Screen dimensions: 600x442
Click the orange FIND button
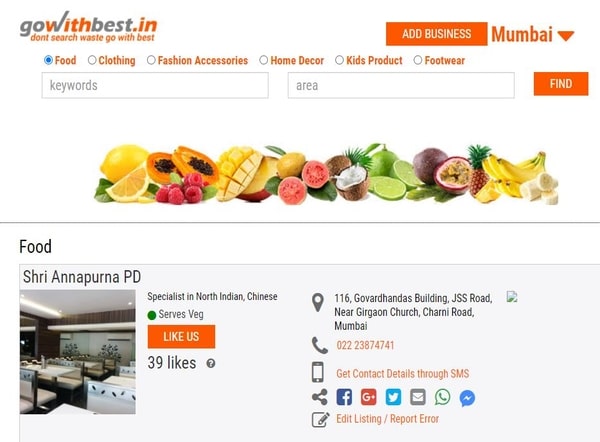tap(561, 84)
